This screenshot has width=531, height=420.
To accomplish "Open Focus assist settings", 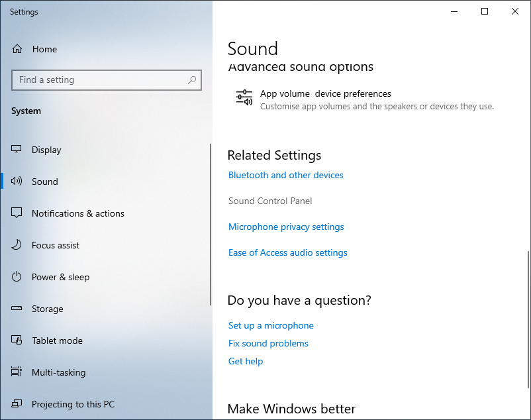I will click(x=105, y=245).
